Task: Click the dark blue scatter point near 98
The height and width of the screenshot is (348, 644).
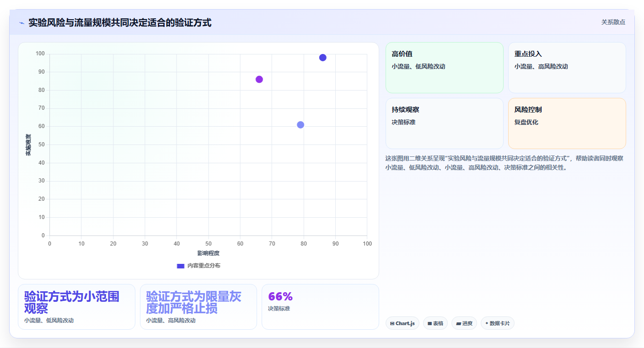Action: (323, 58)
